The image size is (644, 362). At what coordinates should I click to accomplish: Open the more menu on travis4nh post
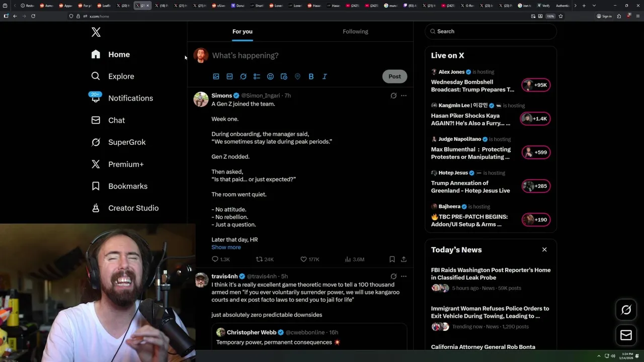(404, 277)
